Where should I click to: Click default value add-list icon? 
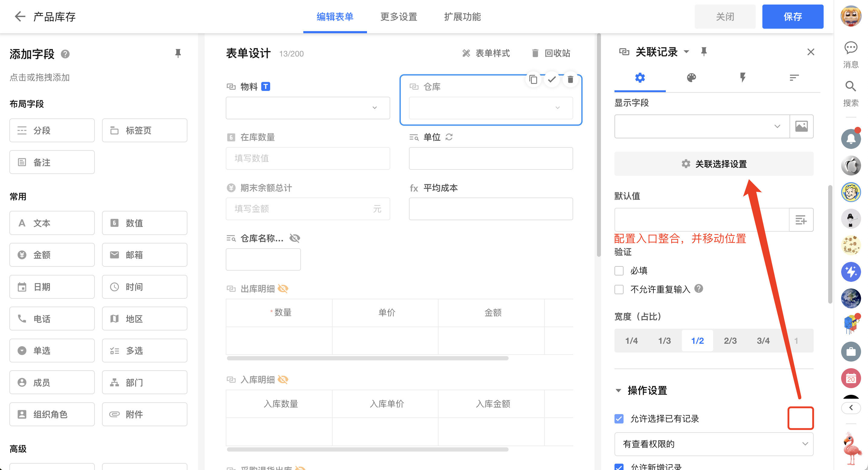pyautogui.click(x=801, y=220)
